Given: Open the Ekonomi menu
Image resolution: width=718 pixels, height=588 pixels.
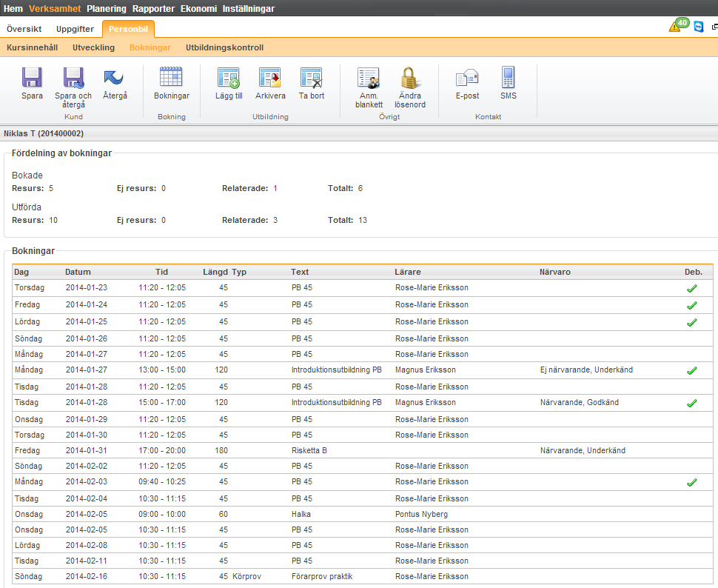Looking at the screenshot, I should 198,9.
